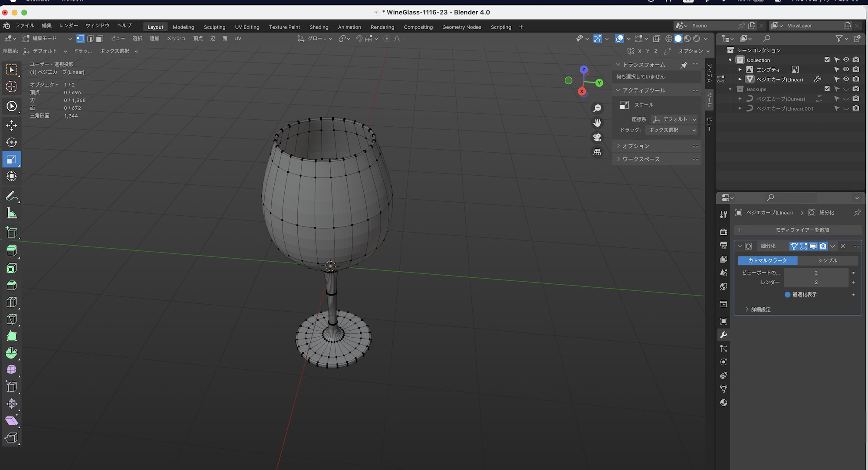Screen dimensions: 868x470
Task: Switch to the Sculpting workspace tab
Action: (x=214, y=27)
